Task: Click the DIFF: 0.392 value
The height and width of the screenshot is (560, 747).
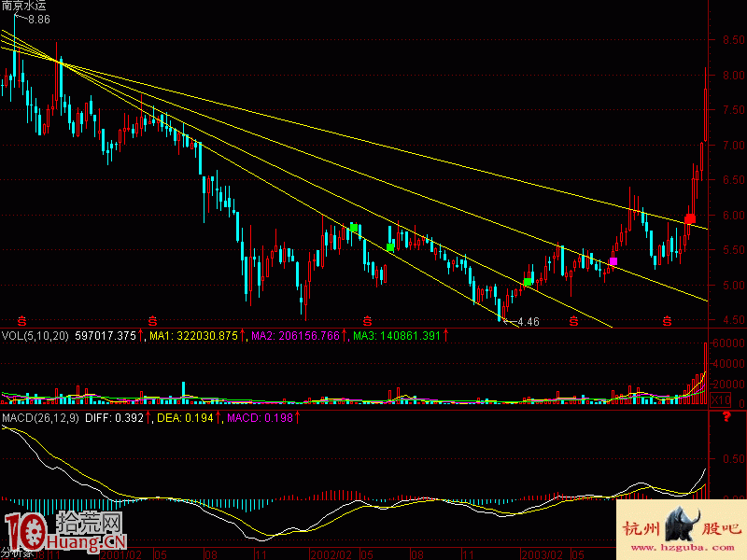Action: [x=114, y=418]
